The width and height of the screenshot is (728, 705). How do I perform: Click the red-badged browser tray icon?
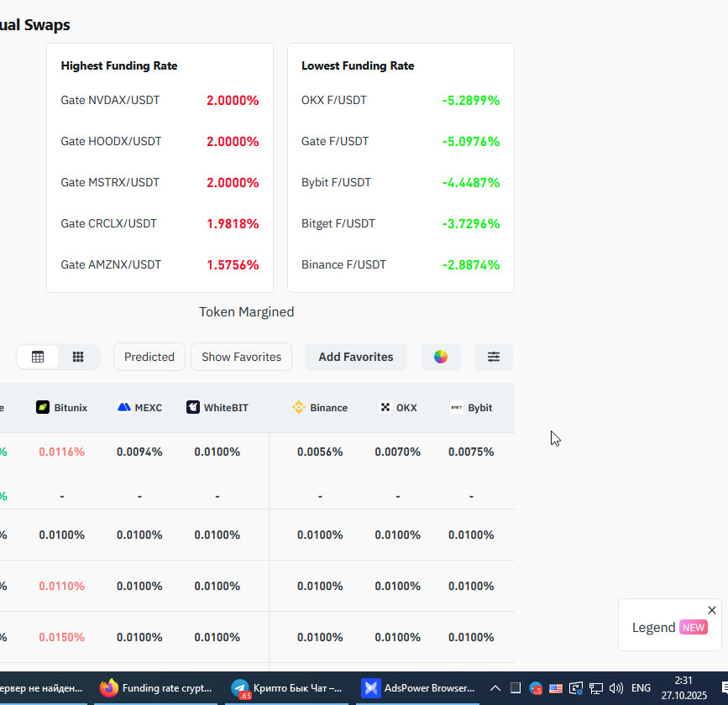536,688
